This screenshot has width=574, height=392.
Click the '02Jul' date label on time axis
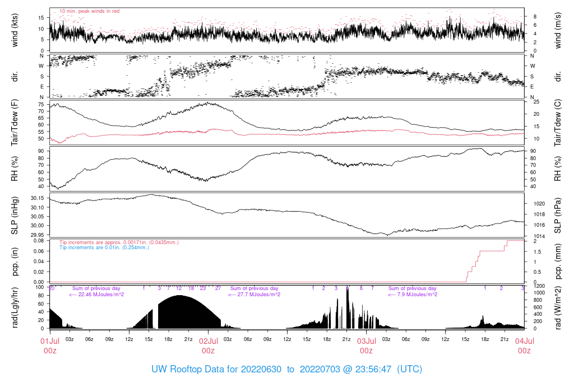[x=209, y=341]
